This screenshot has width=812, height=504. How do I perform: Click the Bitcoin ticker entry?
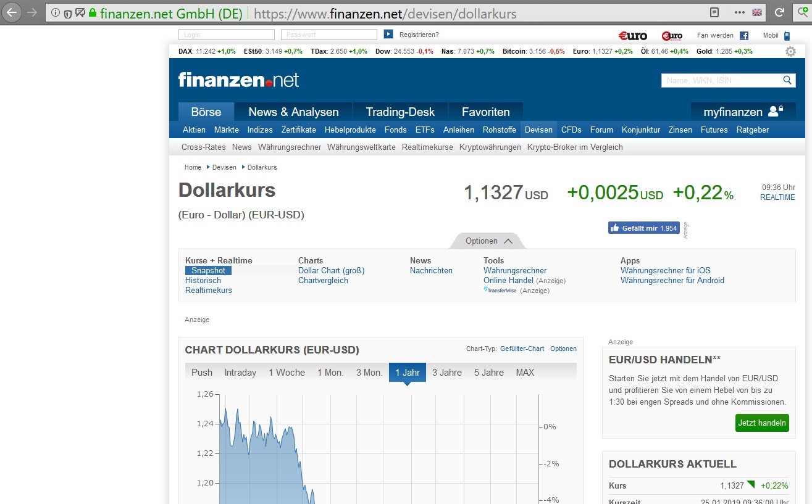pyautogui.click(x=534, y=51)
